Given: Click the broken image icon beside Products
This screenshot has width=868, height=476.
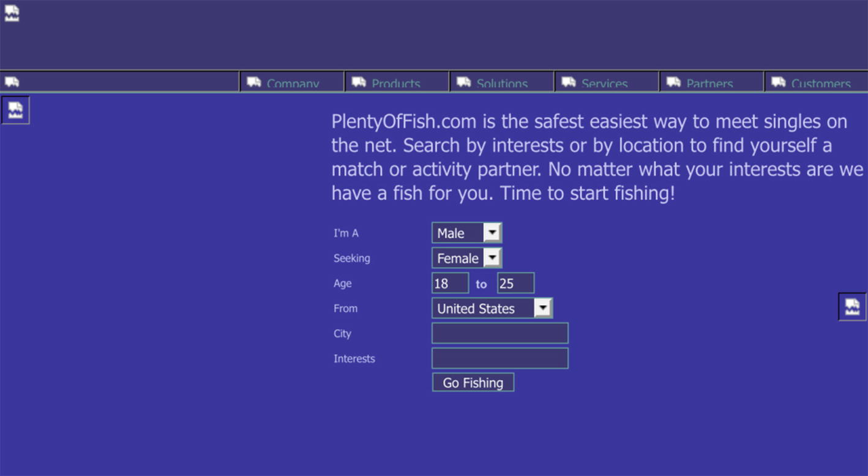Looking at the screenshot, I should tap(359, 81).
